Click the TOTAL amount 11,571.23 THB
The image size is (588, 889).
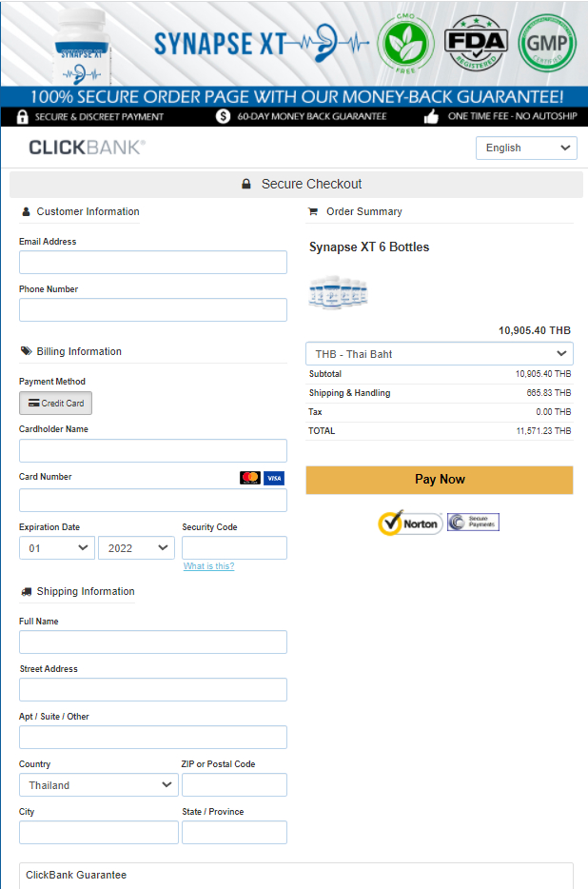point(543,431)
